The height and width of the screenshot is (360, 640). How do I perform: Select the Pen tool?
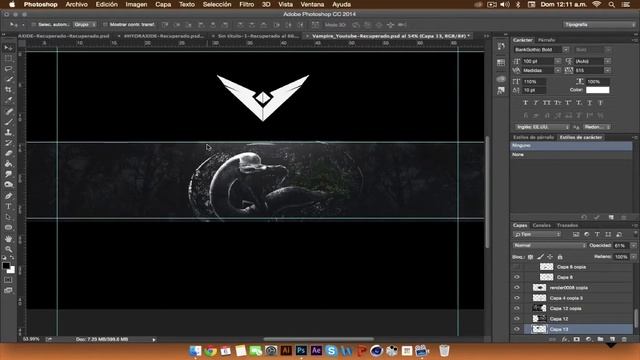coord(8,196)
